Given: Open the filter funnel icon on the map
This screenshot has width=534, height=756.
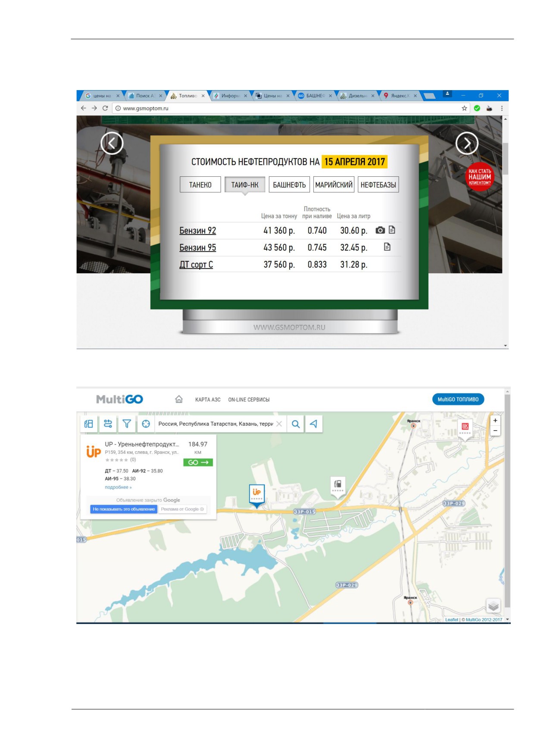Looking at the screenshot, I should pyautogui.click(x=127, y=424).
